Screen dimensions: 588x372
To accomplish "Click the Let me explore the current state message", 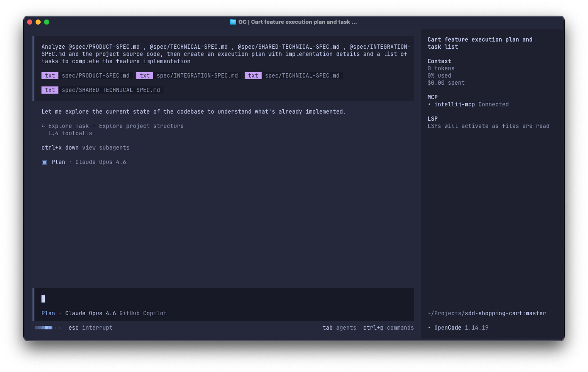I will pos(194,112).
